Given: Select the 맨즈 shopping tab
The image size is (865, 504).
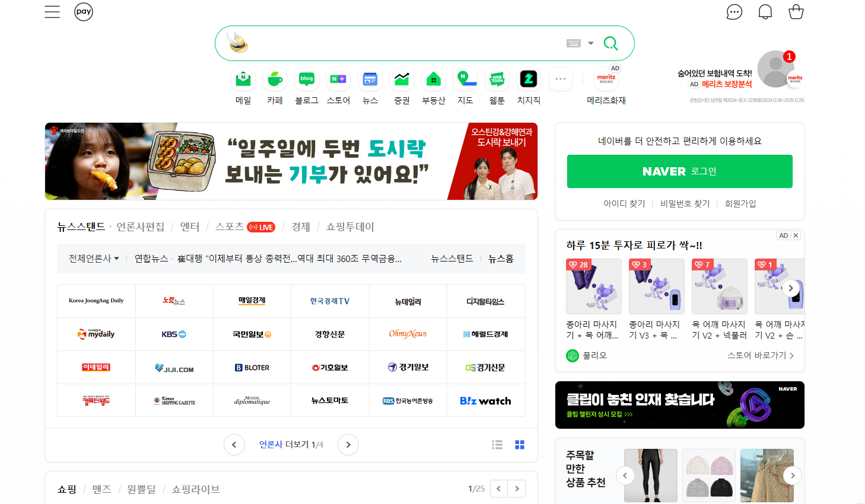Looking at the screenshot, I should point(101,489).
